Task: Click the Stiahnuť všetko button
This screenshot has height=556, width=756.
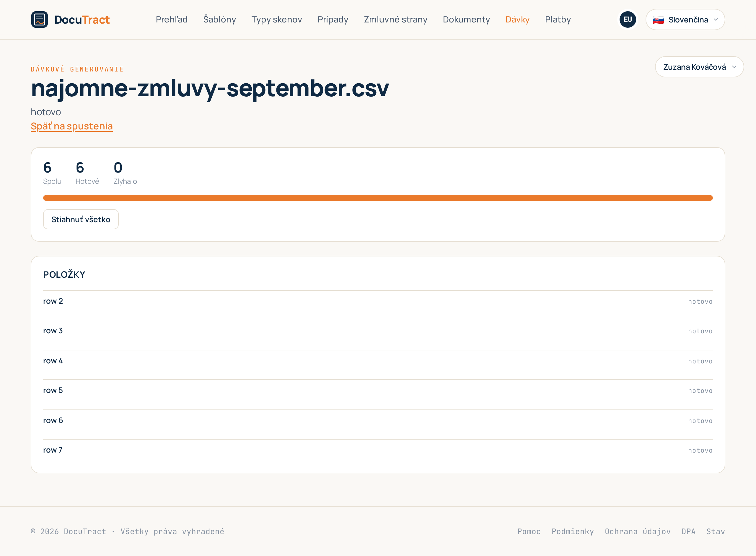Action: click(81, 219)
